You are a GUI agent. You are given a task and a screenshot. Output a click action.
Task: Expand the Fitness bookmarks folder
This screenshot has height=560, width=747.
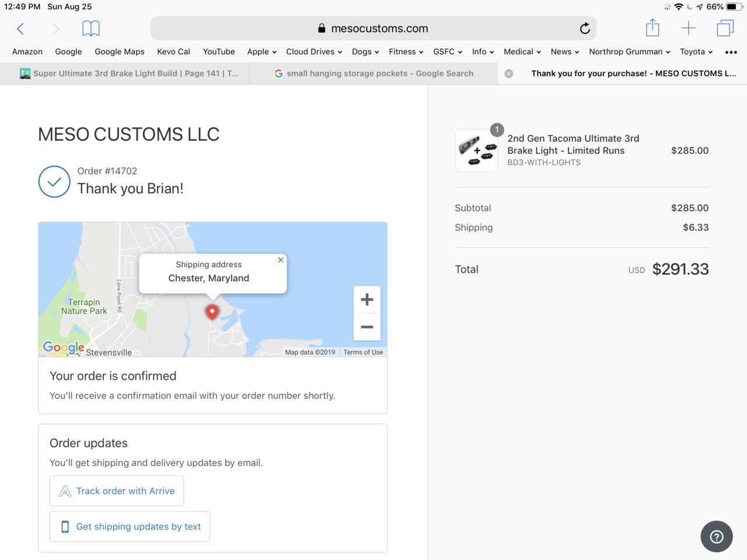point(406,51)
